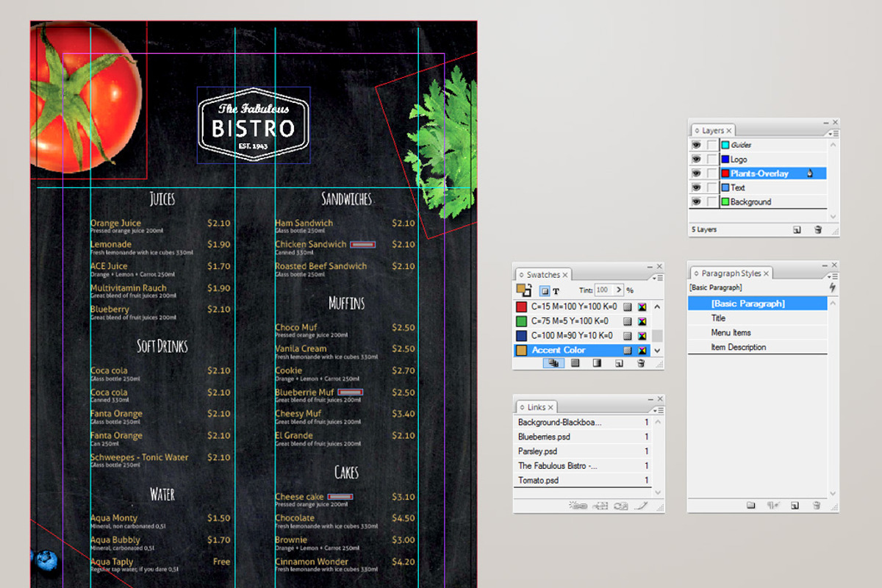
Task: Click the Swatches panel tab
Action: click(542, 275)
